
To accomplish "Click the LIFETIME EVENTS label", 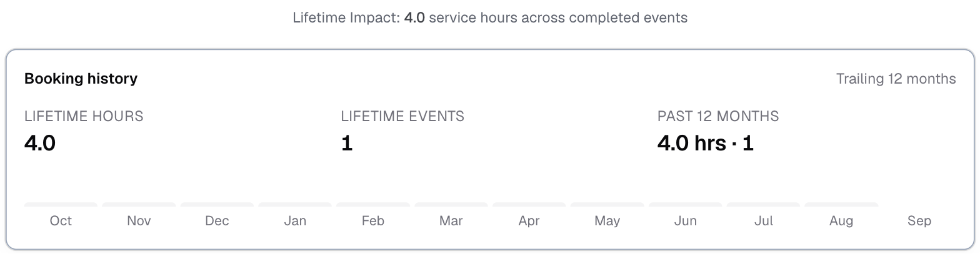I will click(402, 116).
